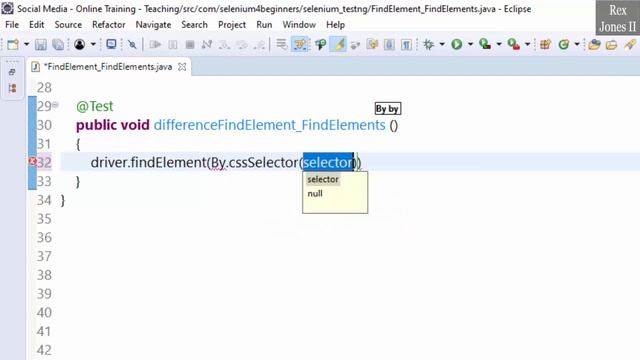Open the File menu
Image resolution: width=640 pixels, height=360 pixels.
(x=12, y=24)
